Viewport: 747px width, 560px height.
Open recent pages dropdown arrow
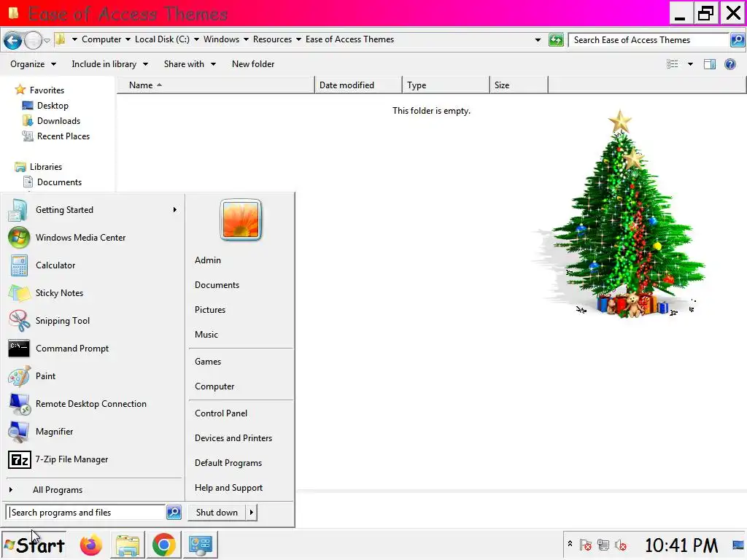click(47, 41)
